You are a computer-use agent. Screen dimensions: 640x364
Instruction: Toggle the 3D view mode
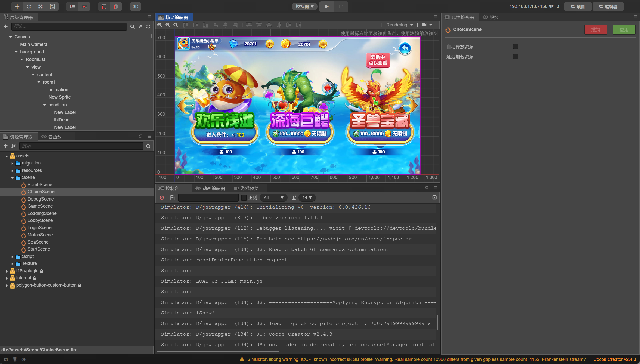pos(135,6)
